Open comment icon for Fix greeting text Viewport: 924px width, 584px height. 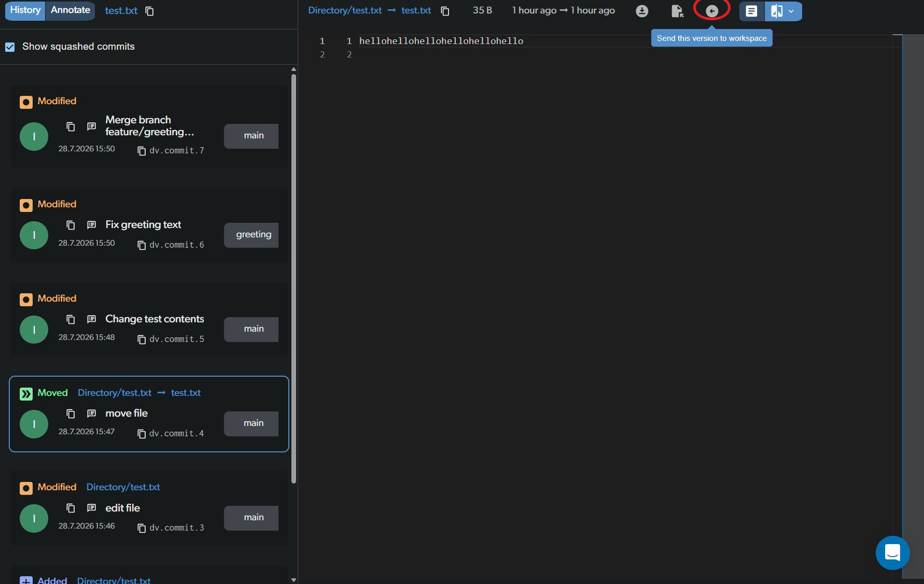[91, 225]
